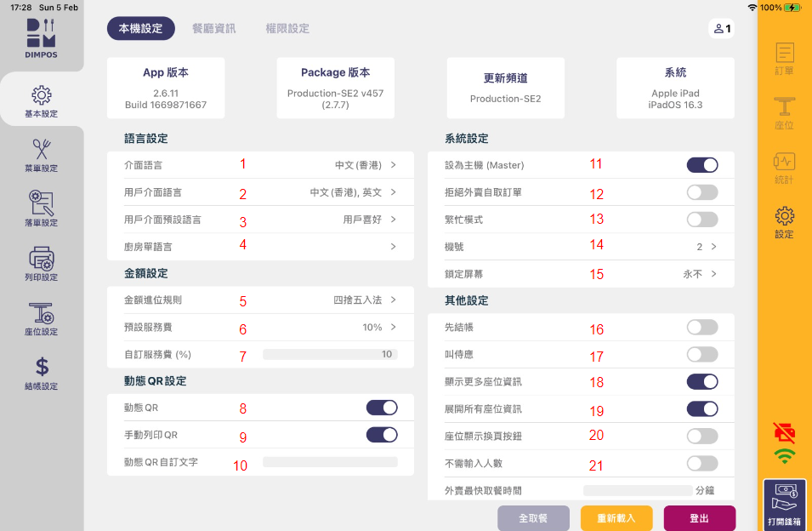Open 訂單 orders icon in right panel
This screenshot has width=812, height=531.
point(784,58)
